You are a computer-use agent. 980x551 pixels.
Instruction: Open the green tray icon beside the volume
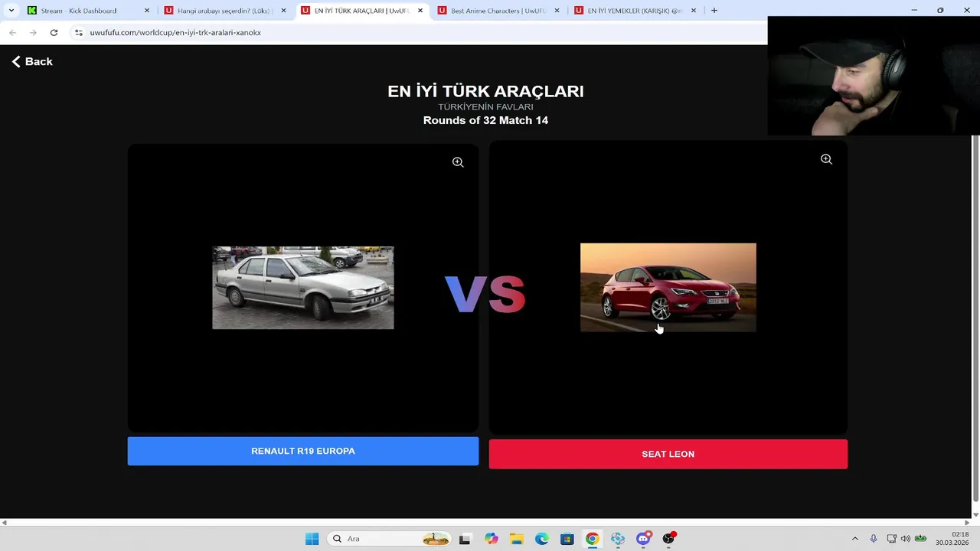[920, 539]
